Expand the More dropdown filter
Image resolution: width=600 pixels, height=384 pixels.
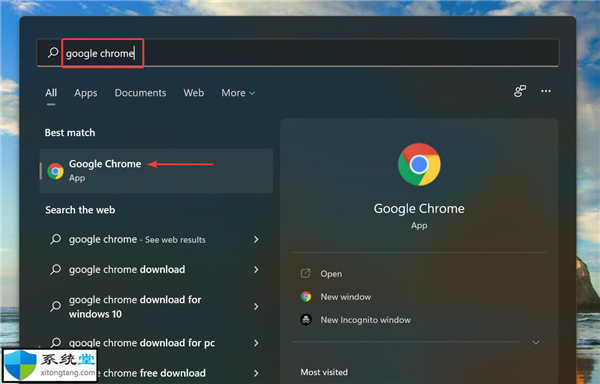pos(238,93)
